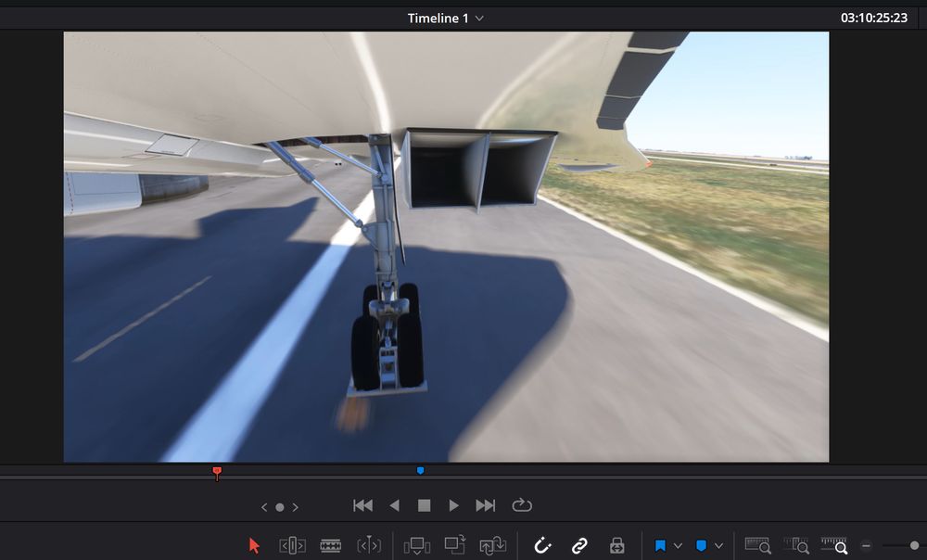
Task: Open the marker color dropdown
Action: pos(719,546)
